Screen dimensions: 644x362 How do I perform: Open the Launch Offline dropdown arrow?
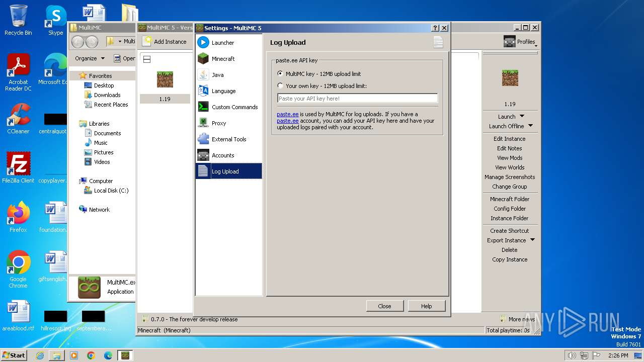click(x=530, y=126)
